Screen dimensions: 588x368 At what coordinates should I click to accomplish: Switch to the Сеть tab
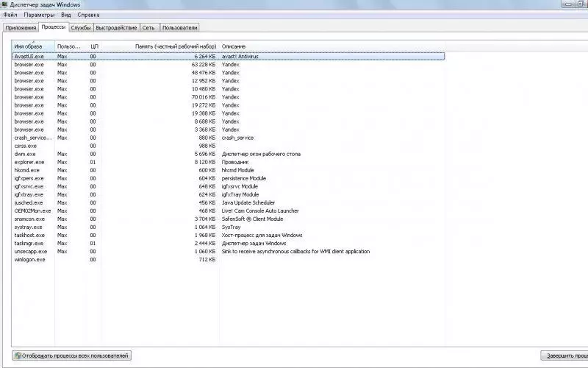click(148, 28)
